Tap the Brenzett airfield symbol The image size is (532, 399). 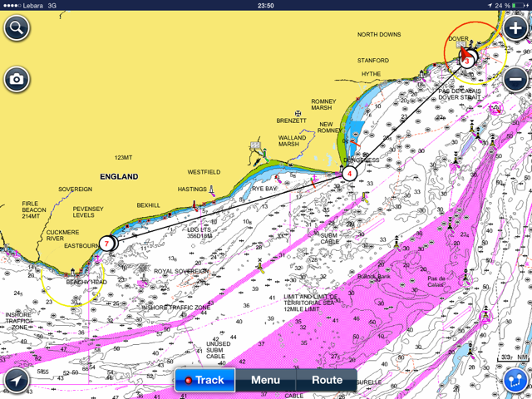[297, 113]
